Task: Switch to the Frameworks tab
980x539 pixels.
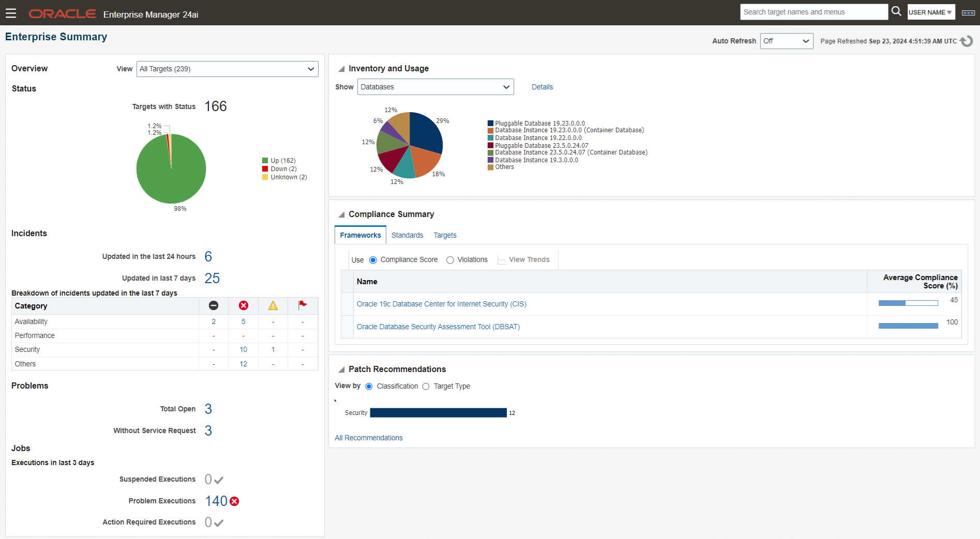Action: pyautogui.click(x=360, y=235)
